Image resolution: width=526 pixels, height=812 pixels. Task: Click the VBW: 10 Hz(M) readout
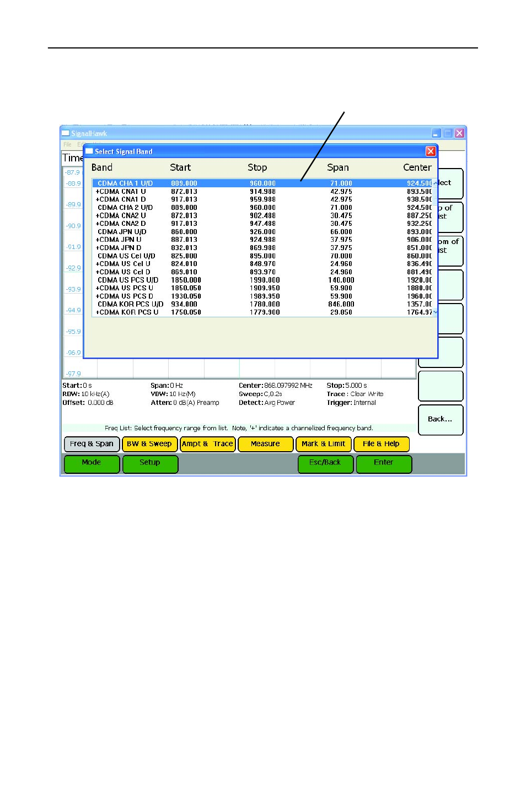point(173,394)
